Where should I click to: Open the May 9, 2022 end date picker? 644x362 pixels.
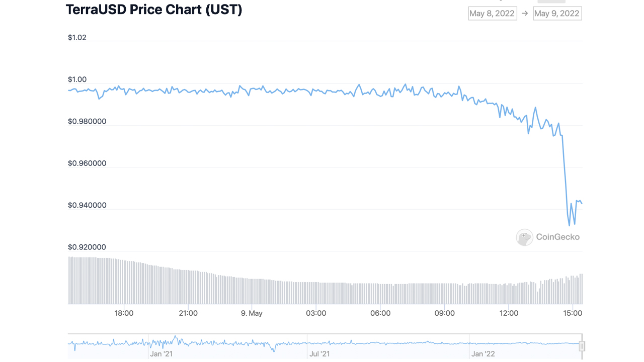557,14
